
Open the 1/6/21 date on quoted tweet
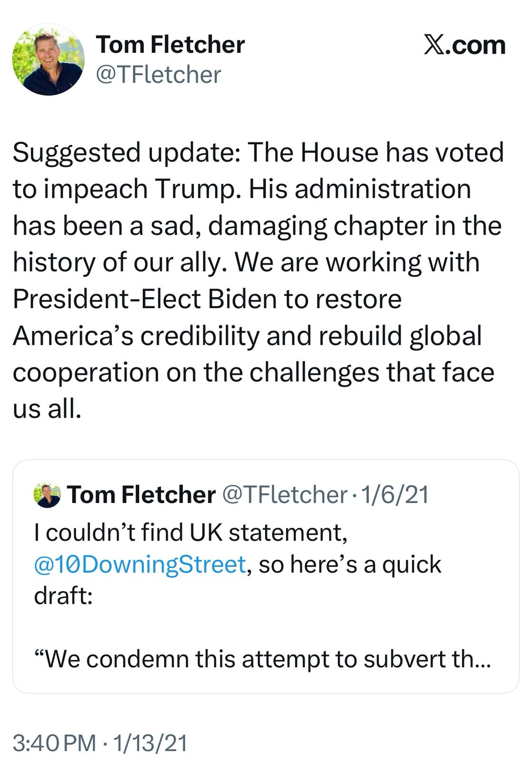pos(395,495)
